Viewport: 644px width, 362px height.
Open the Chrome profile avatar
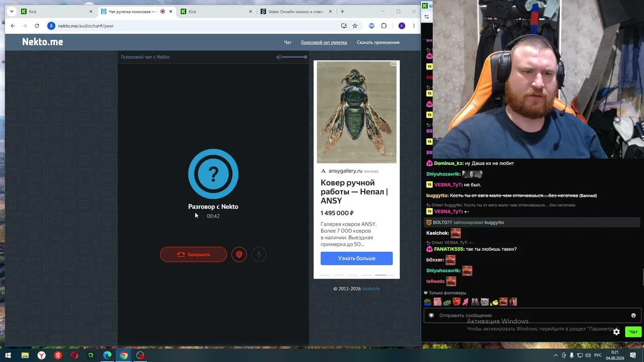pyautogui.click(x=401, y=26)
